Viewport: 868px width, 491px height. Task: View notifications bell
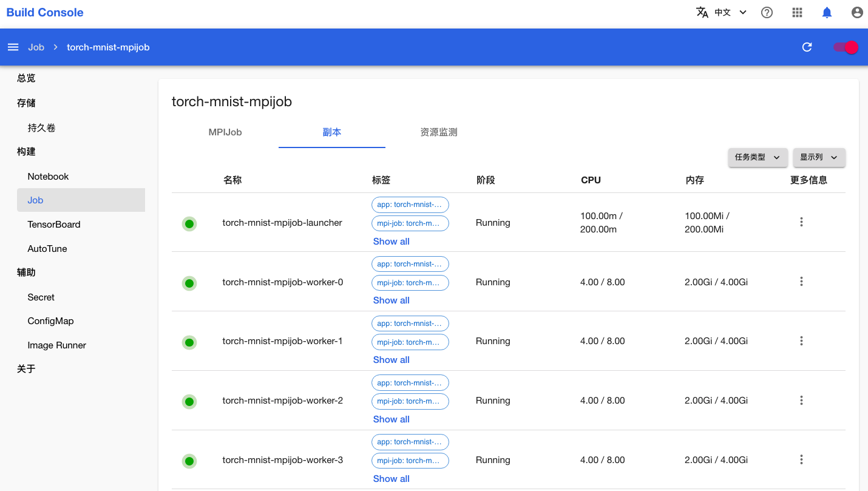click(827, 12)
